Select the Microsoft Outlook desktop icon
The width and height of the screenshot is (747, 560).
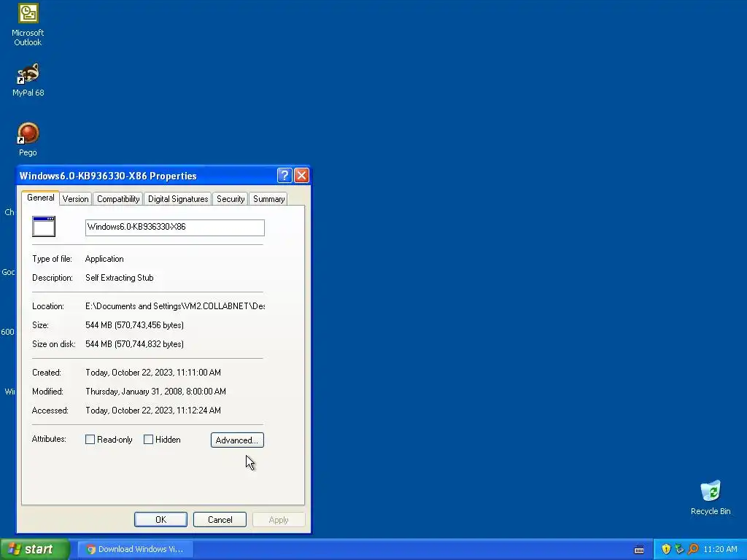click(x=28, y=25)
